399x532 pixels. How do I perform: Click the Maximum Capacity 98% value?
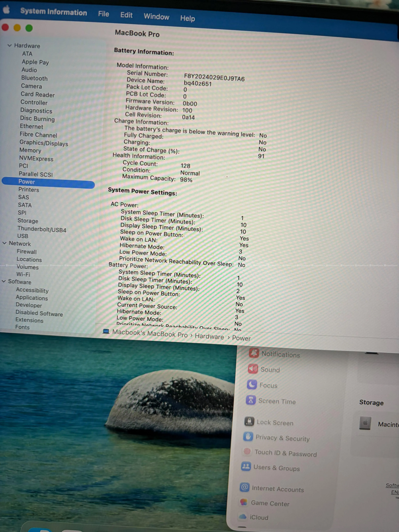tap(186, 180)
